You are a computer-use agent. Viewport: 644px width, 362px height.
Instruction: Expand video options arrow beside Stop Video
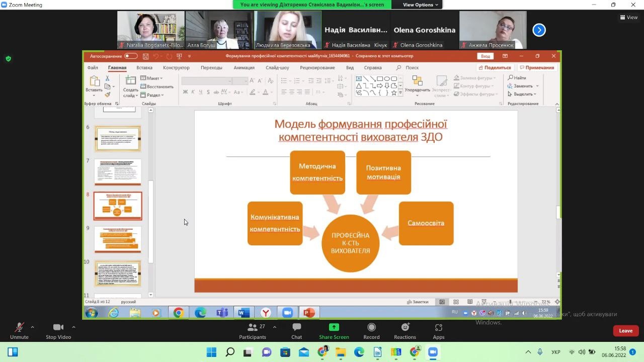[73, 327]
